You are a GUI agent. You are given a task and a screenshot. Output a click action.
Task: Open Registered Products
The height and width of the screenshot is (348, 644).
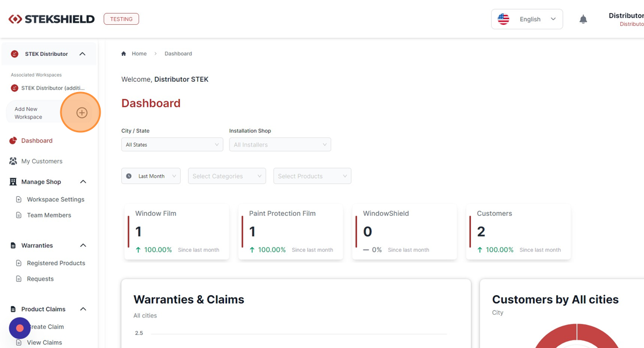[x=56, y=263]
